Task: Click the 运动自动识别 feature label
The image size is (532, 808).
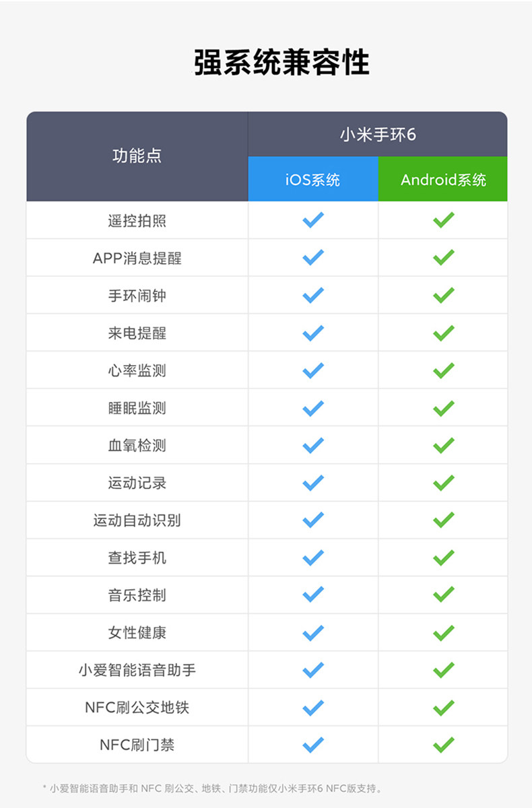Action: pos(137,520)
